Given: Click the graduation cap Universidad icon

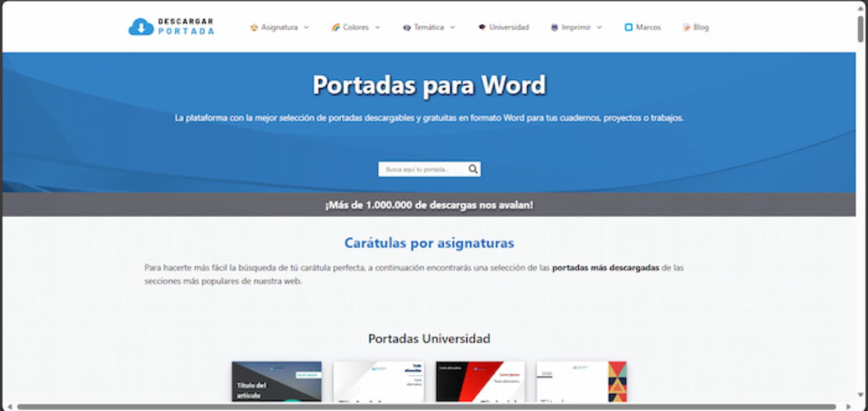Looking at the screenshot, I should [482, 27].
